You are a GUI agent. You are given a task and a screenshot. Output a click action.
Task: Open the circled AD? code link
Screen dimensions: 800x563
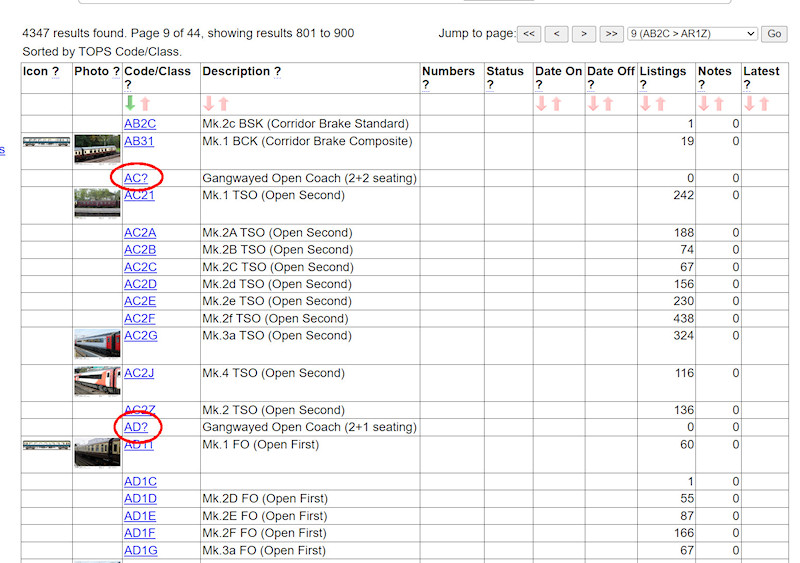(136, 427)
